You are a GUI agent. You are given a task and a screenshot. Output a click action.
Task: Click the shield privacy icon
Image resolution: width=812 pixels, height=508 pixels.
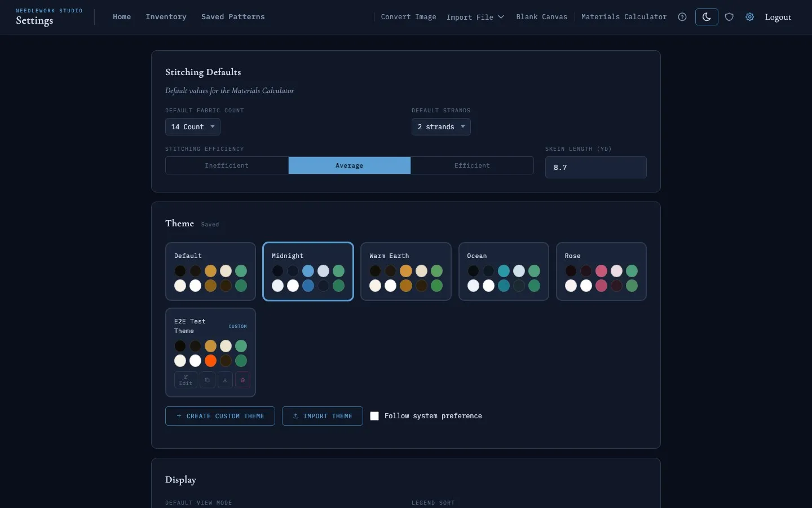tap(729, 17)
